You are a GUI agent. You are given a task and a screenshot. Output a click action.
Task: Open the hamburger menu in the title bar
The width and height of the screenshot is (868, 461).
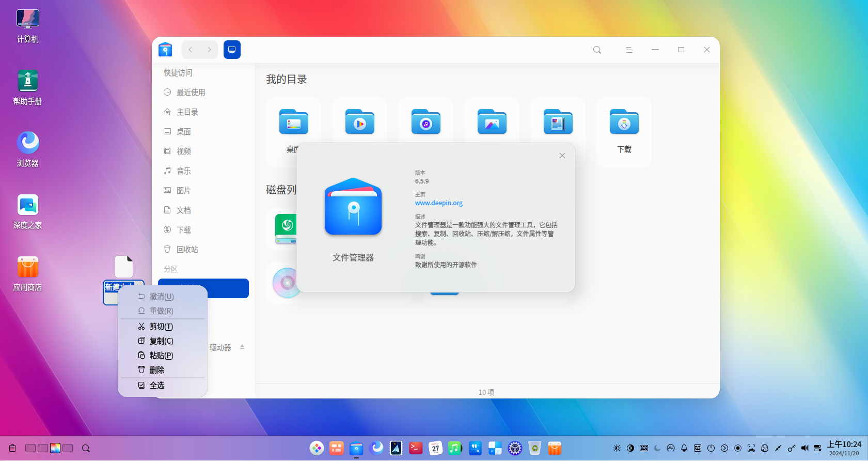point(629,50)
